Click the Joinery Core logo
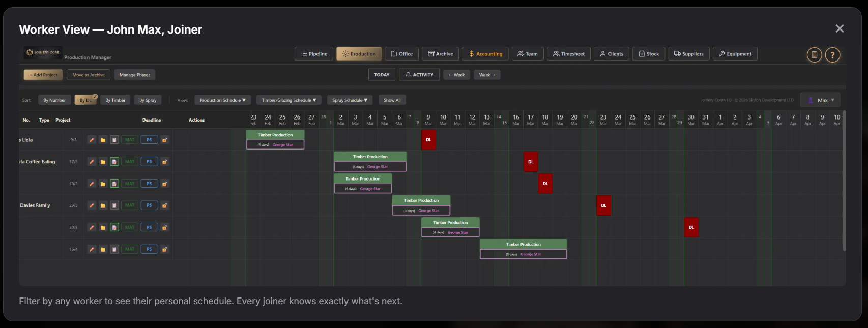 [x=43, y=52]
